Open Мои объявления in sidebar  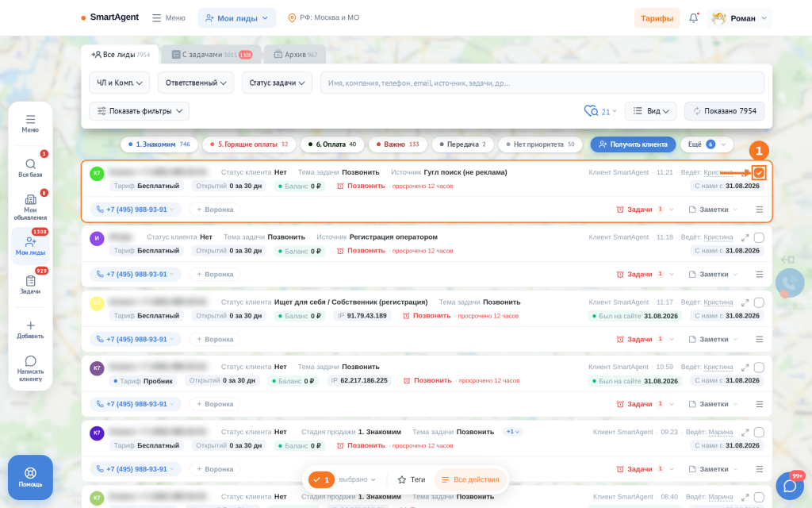click(30, 207)
